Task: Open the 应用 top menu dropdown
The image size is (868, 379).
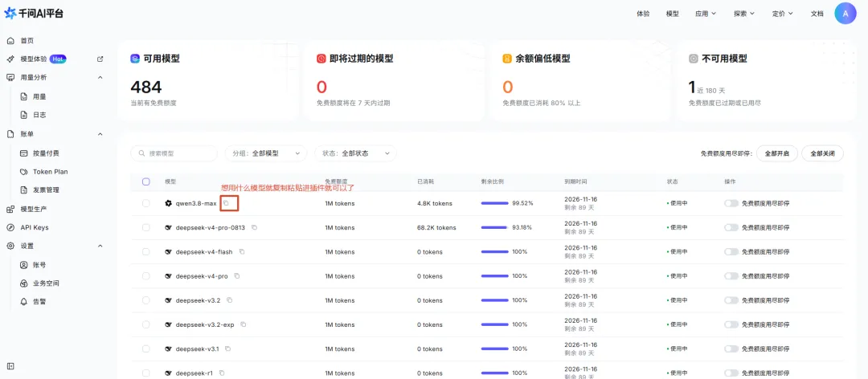Action: 706,14
